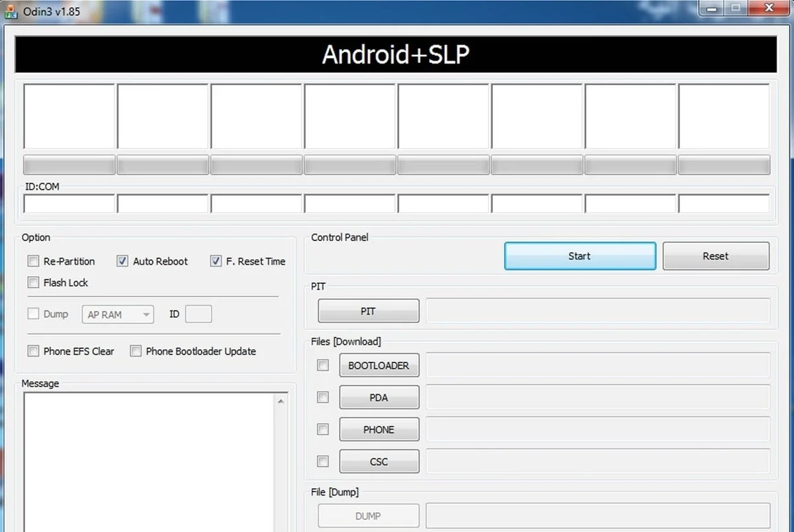Click inside the Message log box
Screen dimensions: 794x532
tap(149, 462)
